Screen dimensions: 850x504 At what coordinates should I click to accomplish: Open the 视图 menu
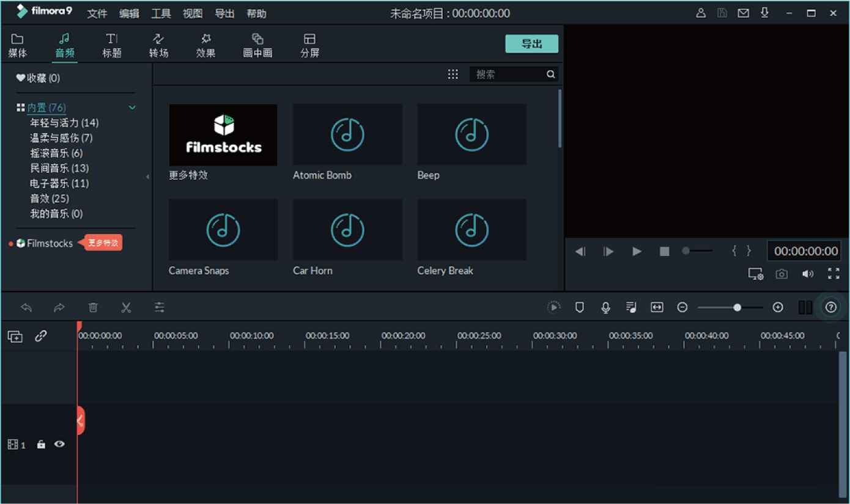[x=193, y=13]
